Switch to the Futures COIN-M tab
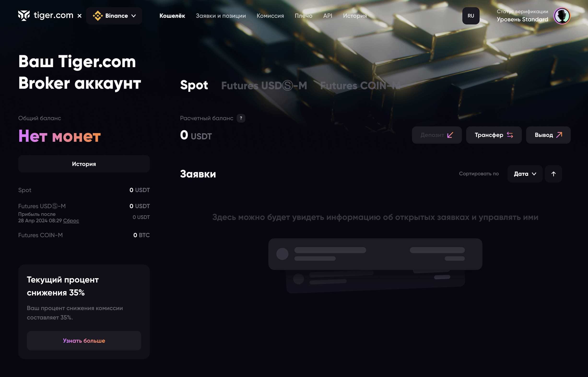Screen dimensions: 588x377 click(360, 86)
